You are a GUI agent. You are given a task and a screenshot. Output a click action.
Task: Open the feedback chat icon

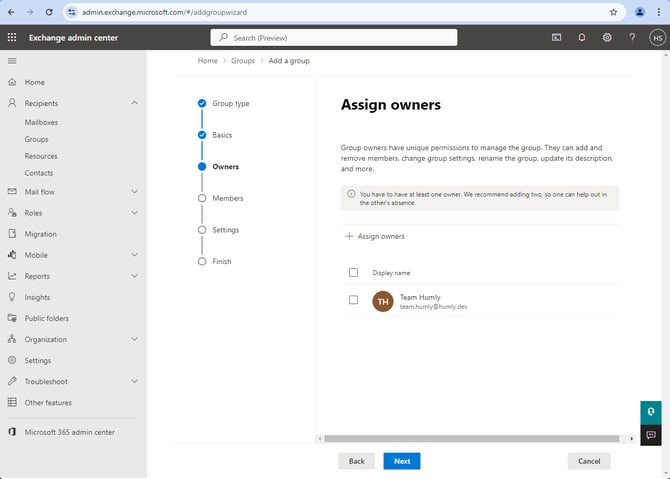tap(651, 435)
